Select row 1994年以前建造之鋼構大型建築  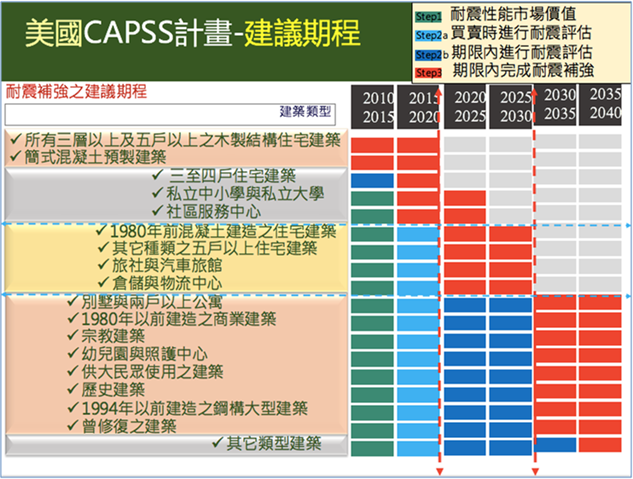pos(188,408)
